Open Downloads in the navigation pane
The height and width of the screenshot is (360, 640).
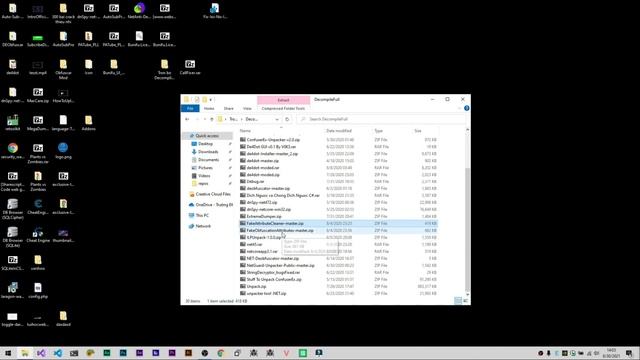(208, 152)
